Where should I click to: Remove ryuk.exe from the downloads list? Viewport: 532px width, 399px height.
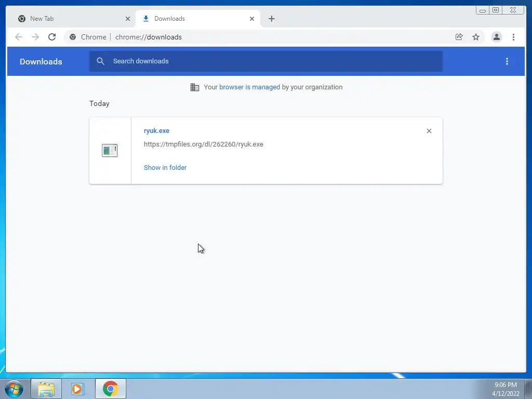click(x=429, y=131)
